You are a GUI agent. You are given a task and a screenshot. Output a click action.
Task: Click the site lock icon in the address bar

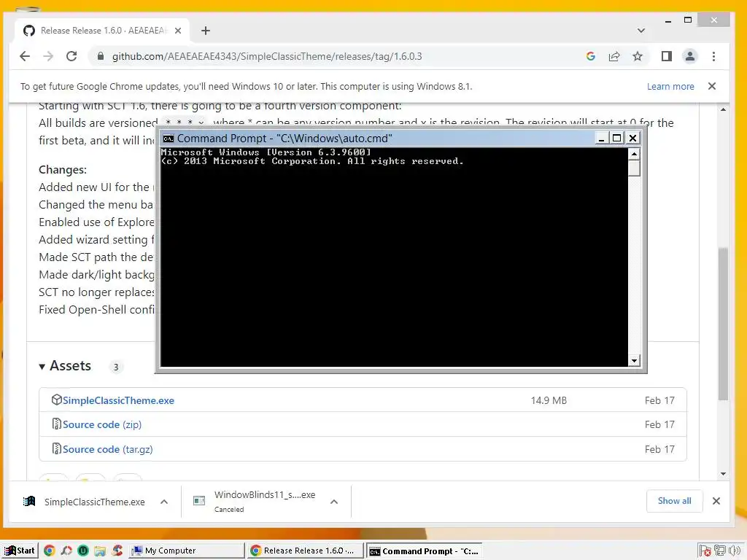click(100, 56)
